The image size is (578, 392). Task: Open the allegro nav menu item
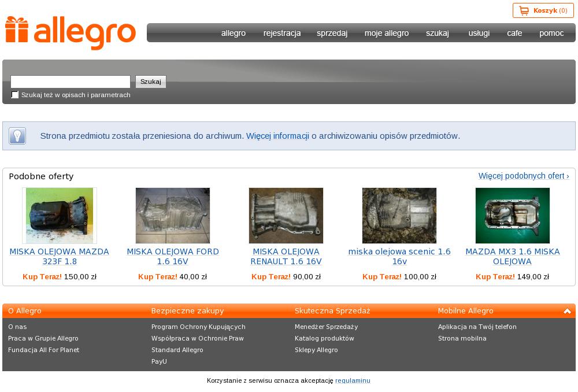click(234, 33)
